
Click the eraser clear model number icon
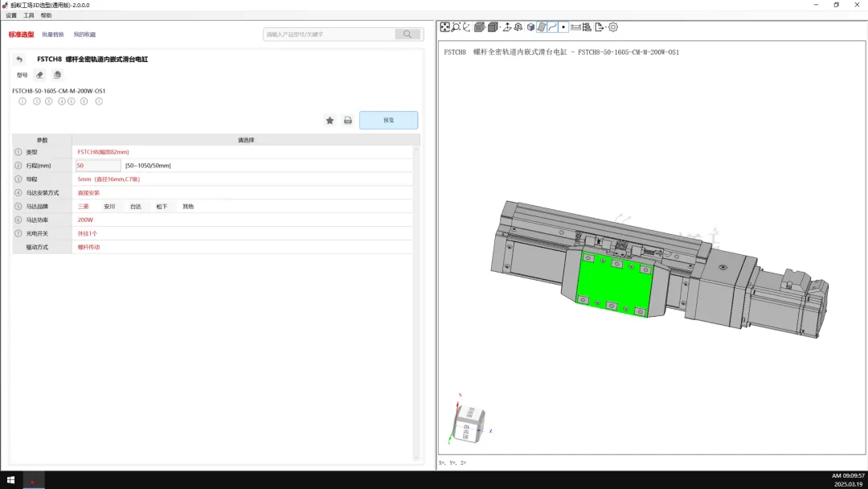click(x=39, y=75)
